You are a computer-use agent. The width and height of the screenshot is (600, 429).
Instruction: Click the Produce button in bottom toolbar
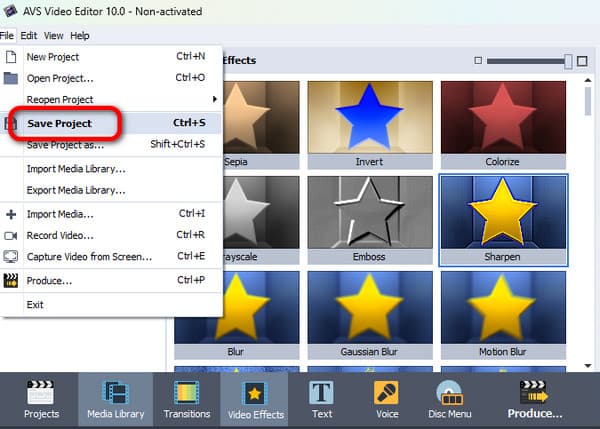[x=535, y=399]
